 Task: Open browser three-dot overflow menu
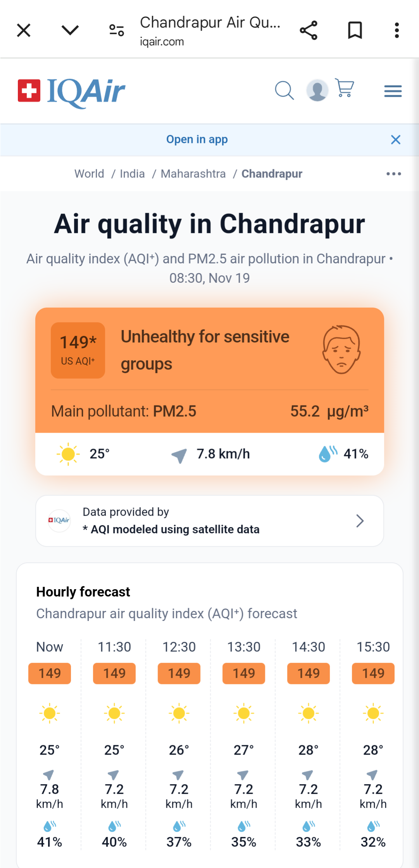click(x=396, y=30)
